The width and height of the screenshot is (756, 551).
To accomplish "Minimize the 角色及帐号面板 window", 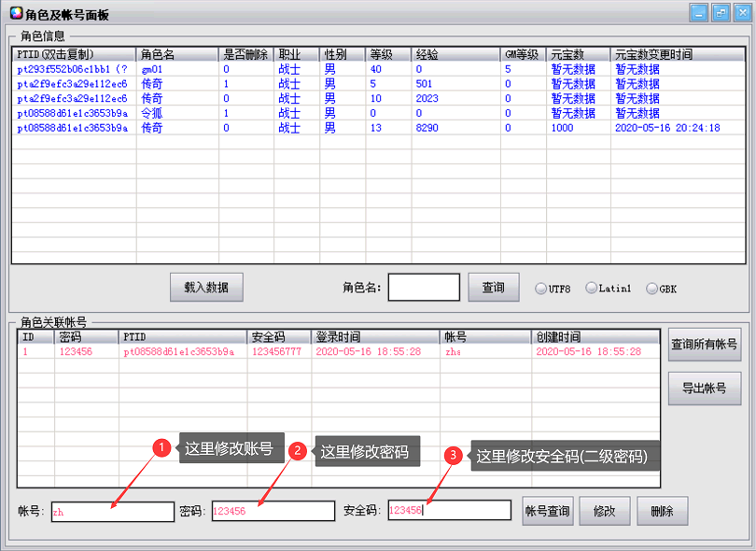I will [x=698, y=13].
